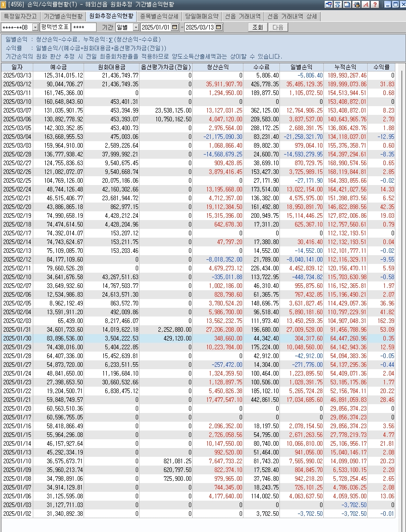Screen dimensions: 406x532
Task: Minimize the 4556 window
Action: click(x=388, y=5)
